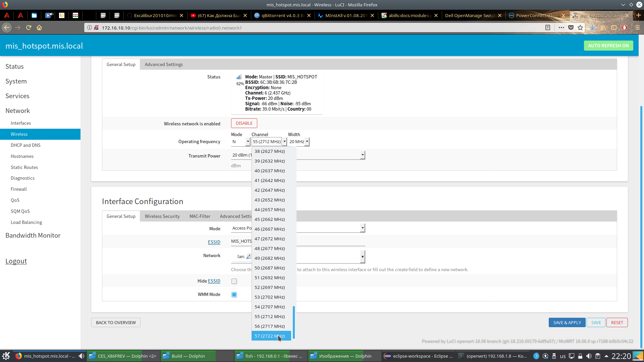The width and height of the screenshot is (644, 362).
Task: Click the volume icon in system tray
Action: pos(589,356)
